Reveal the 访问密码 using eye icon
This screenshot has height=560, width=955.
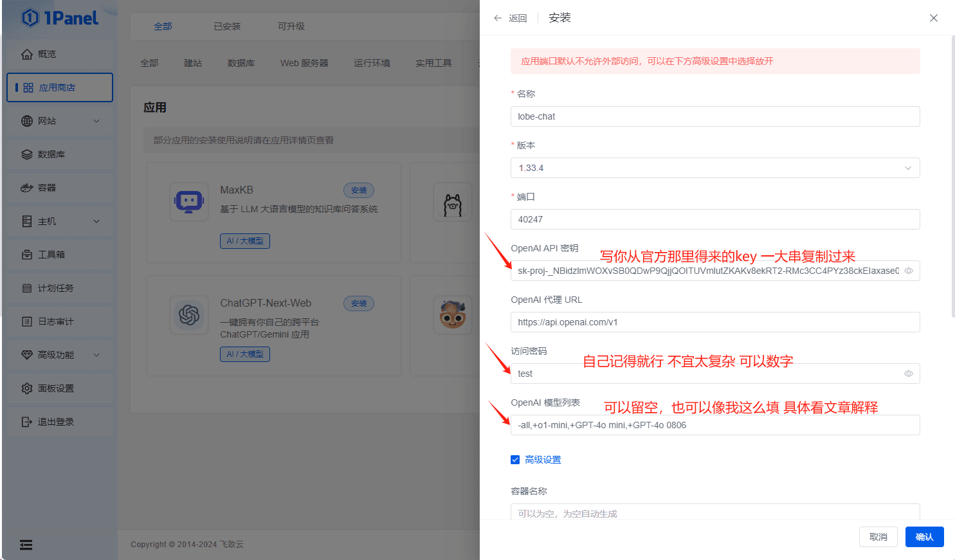[909, 374]
